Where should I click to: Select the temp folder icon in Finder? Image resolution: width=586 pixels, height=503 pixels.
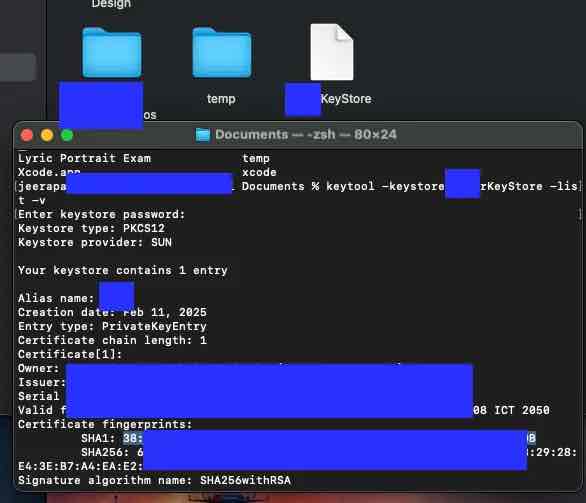click(x=222, y=53)
